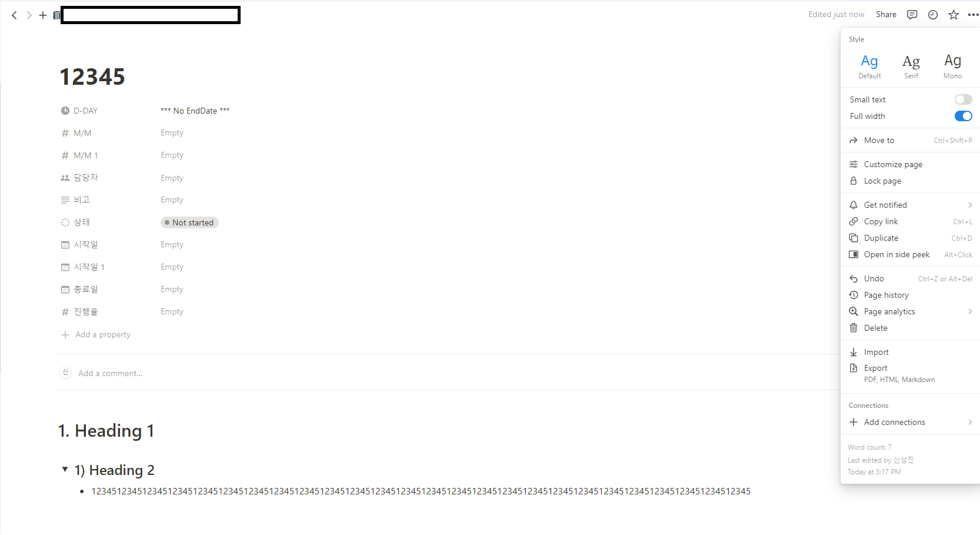Select the Serif font style
980x535 pixels.
pyautogui.click(x=911, y=67)
